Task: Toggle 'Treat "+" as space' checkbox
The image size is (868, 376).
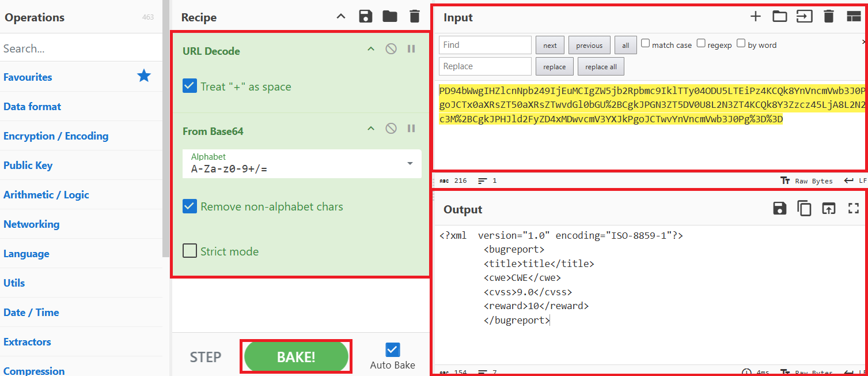Action: pos(189,87)
